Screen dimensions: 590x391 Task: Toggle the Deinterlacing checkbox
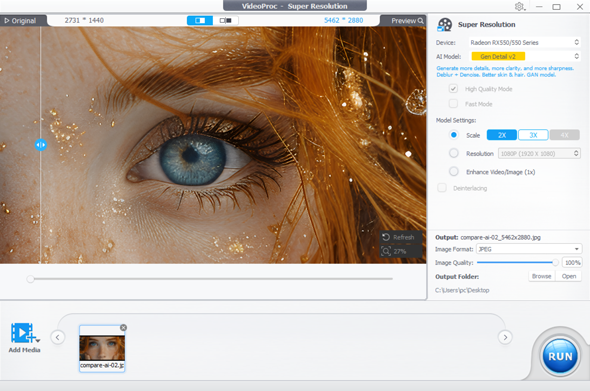(x=442, y=188)
